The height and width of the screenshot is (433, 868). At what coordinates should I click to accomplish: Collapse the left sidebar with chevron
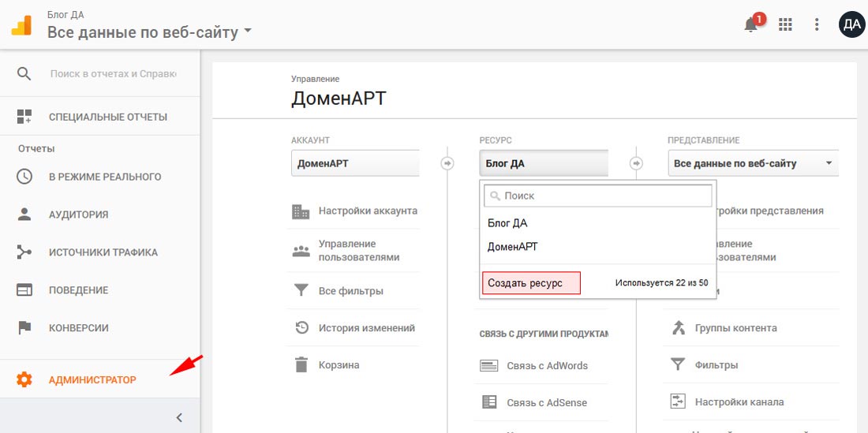(179, 417)
